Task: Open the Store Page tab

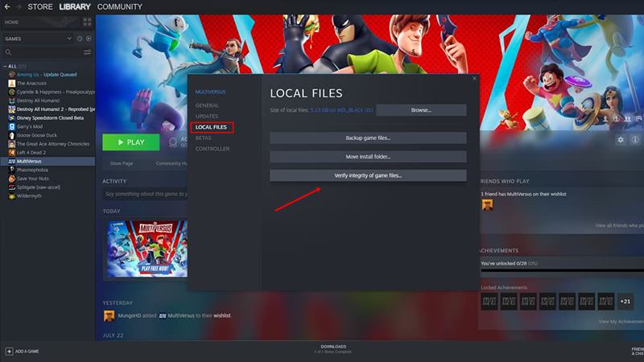Action: click(122, 163)
